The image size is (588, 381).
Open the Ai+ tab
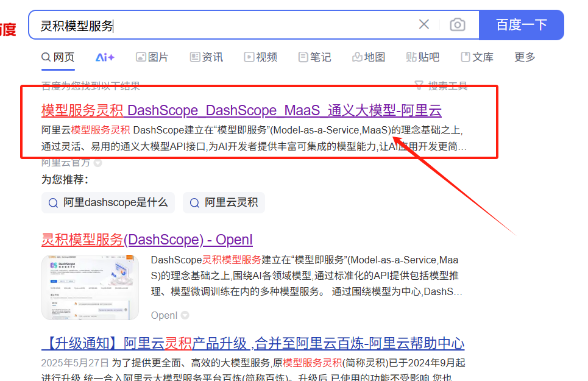(x=105, y=57)
